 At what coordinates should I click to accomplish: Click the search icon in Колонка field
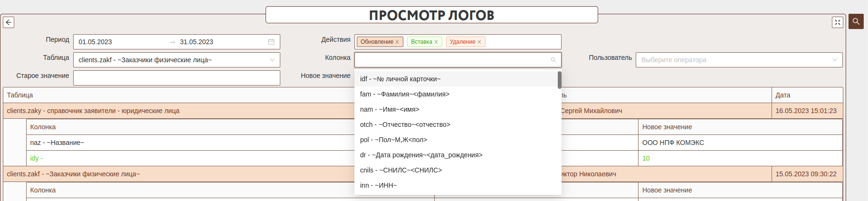553,60
